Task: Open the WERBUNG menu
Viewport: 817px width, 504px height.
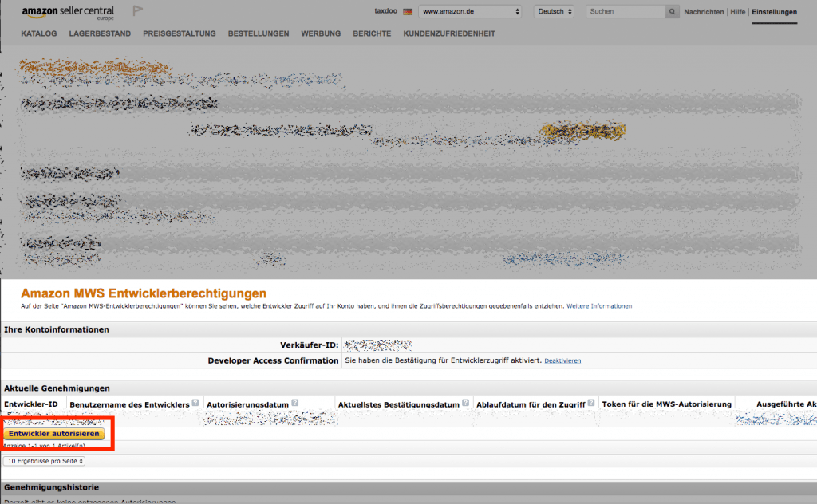Action: (321, 33)
